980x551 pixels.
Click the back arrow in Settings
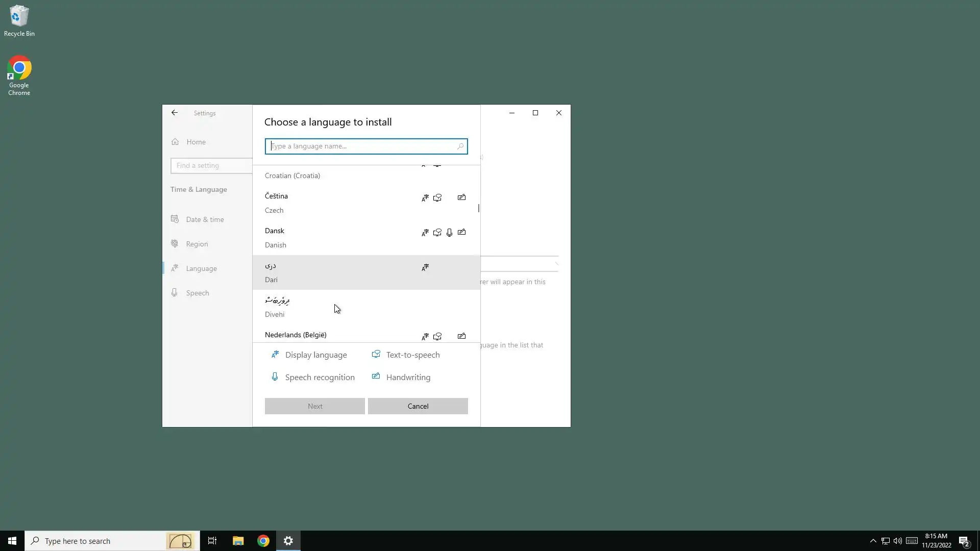point(175,113)
